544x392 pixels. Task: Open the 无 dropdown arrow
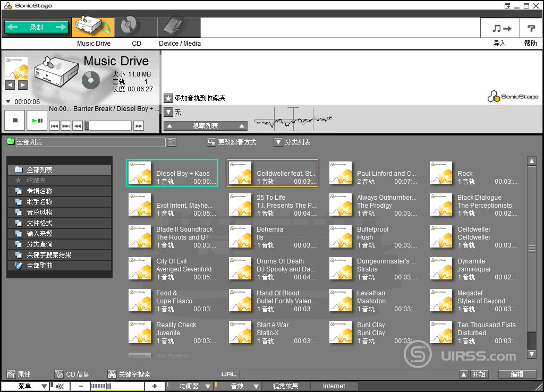click(168, 112)
